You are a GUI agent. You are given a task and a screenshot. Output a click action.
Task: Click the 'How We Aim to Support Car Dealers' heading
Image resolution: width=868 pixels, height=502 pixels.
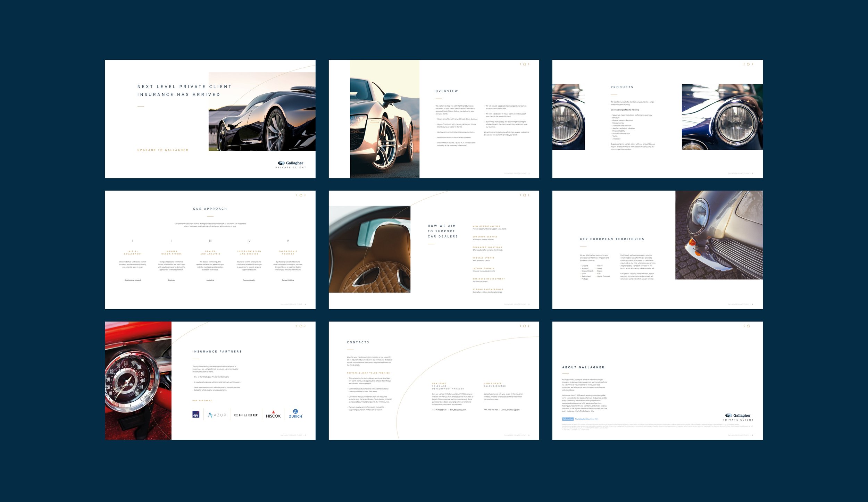coord(443,231)
